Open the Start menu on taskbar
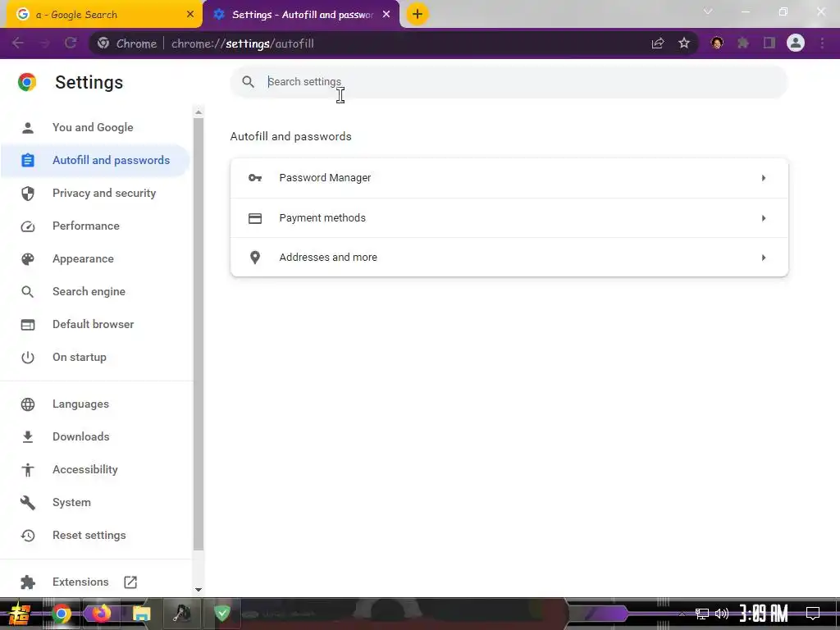Image resolution: width=840 pixels, height=630 pixels. [x=20, y=614]
